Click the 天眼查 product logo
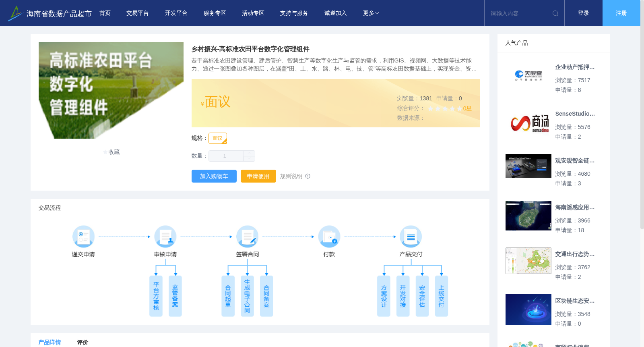The image size is (644, 347). (x=528, y=75)
